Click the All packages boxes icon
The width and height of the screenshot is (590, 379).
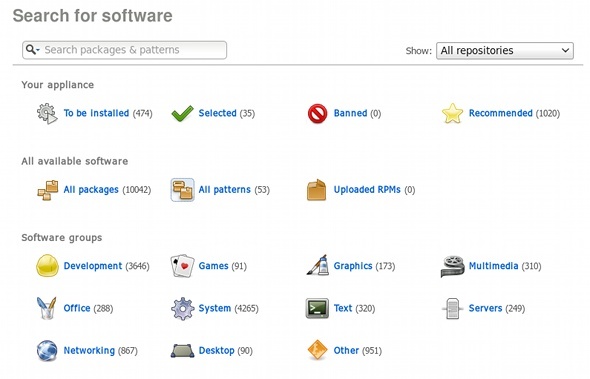(x=48, y=190)
